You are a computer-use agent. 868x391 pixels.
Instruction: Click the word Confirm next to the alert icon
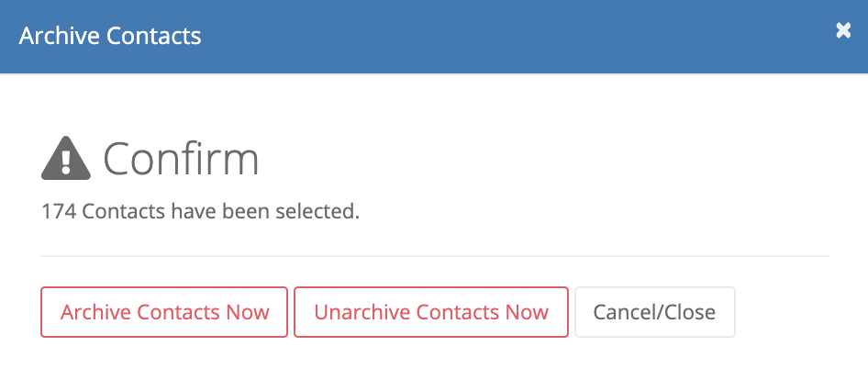point(181,160)
